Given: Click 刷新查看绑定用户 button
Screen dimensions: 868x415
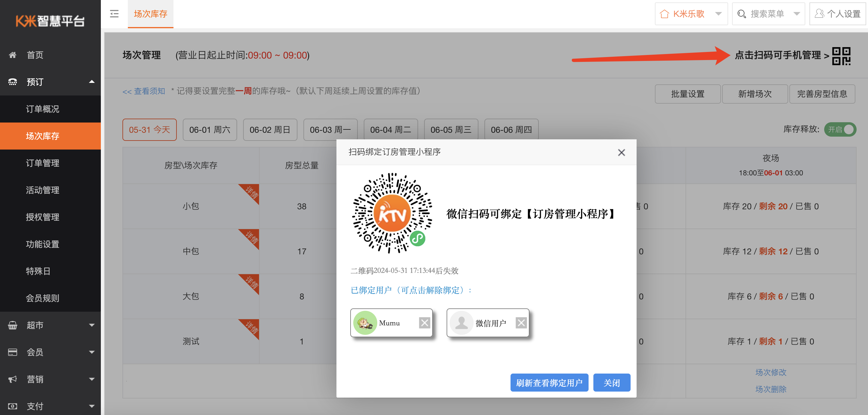Looking at the screenshot, I should coord(549,383).
